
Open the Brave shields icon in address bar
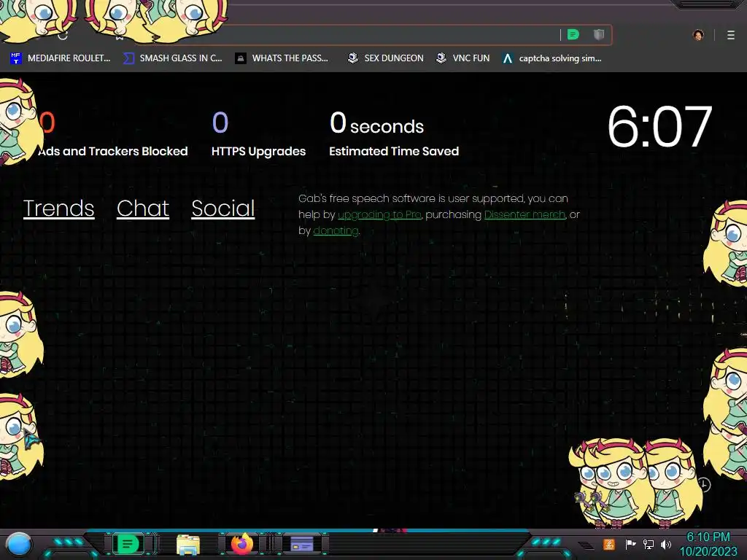click(x=599, y=34)
